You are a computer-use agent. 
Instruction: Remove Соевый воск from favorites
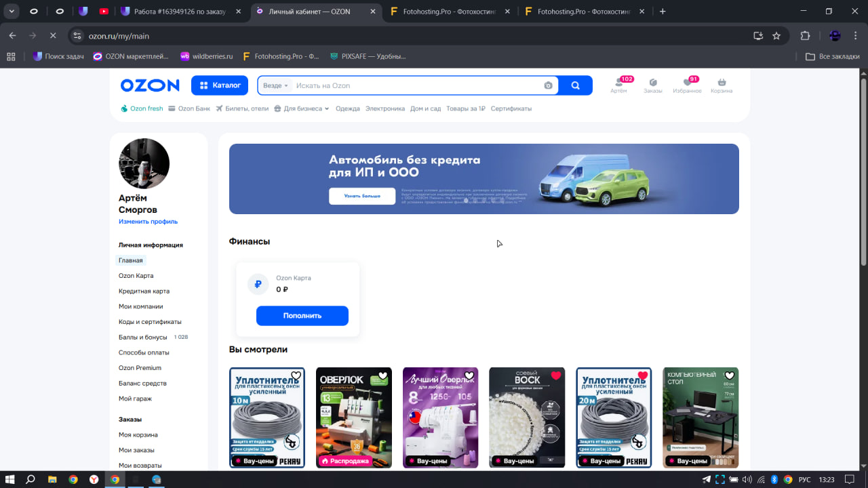[556, 375]
